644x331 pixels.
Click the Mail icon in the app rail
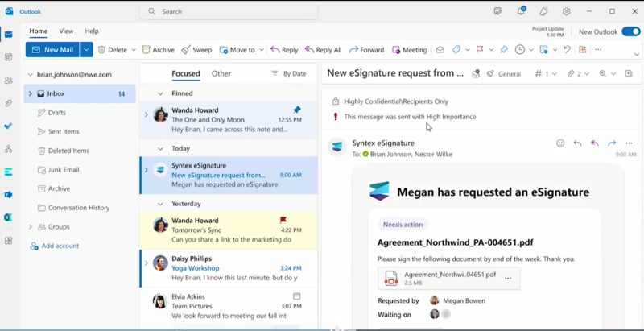click(8, 35)
